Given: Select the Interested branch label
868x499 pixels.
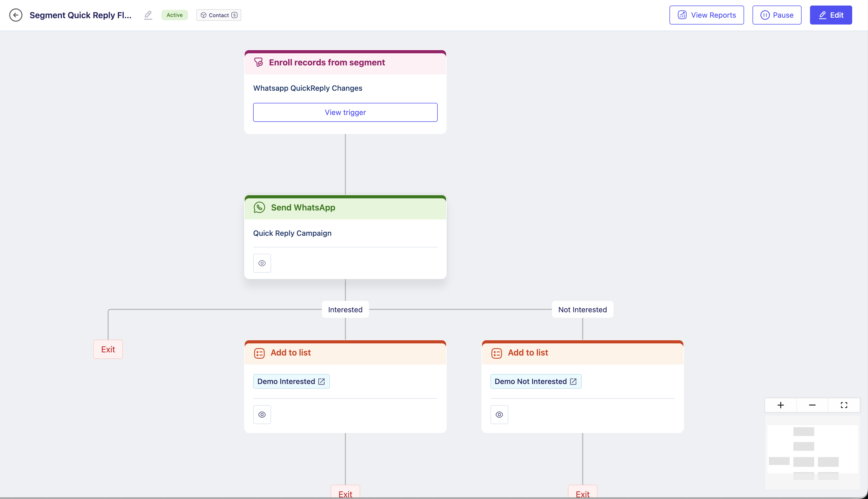Looking at the screenshot, I should (345, 309).
